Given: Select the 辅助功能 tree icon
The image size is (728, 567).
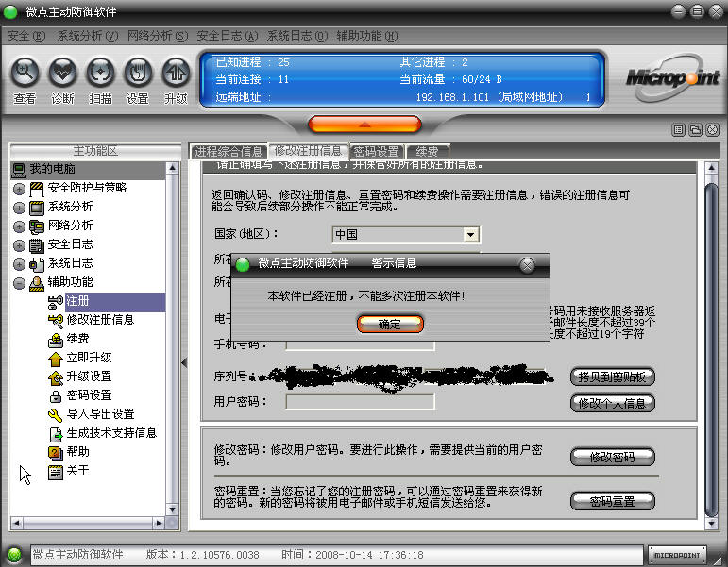Looking at the screenshot, I should coord(37,283).
